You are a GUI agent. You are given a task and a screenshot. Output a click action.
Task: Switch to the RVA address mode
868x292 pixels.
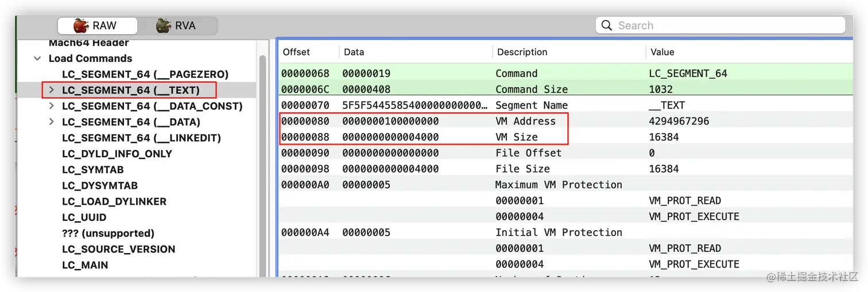[x=177, y=26]
